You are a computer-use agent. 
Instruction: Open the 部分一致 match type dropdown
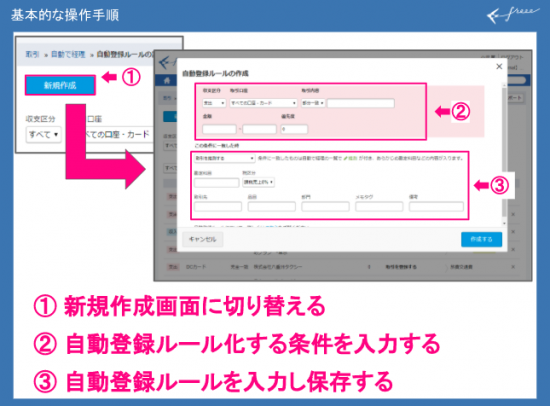(313, 103)
